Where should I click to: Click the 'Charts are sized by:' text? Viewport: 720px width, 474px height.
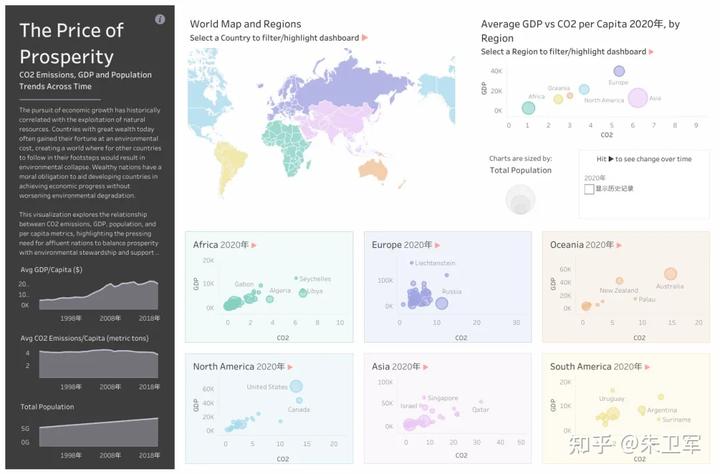pyautogui.click(x=520, y=158)
